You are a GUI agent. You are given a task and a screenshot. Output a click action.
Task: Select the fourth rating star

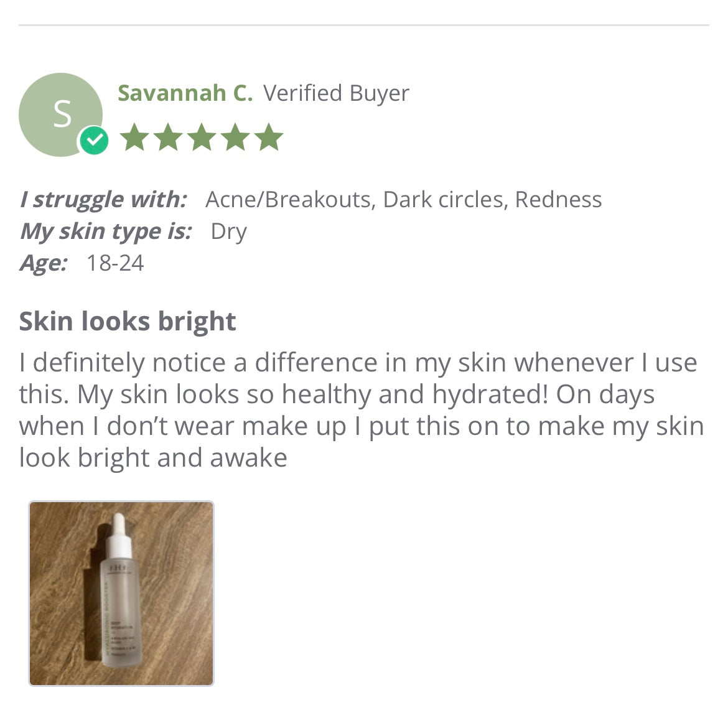(x=235, y=138)
